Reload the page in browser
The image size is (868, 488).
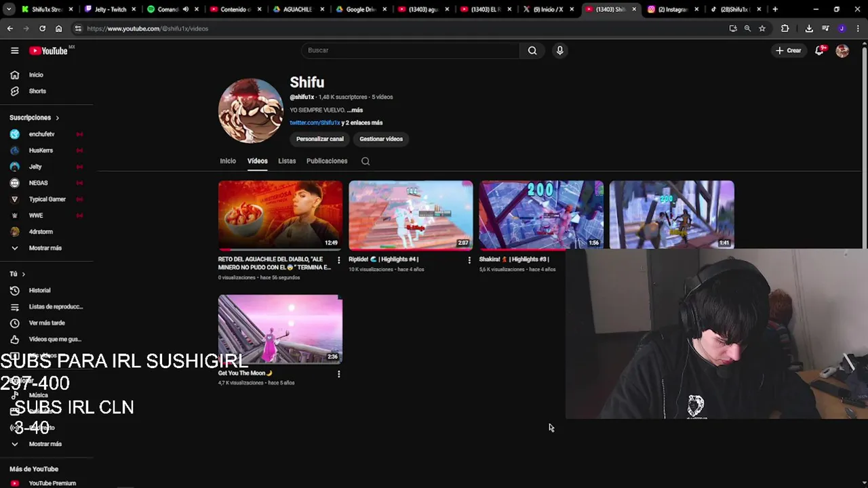[x=42, y=28]
